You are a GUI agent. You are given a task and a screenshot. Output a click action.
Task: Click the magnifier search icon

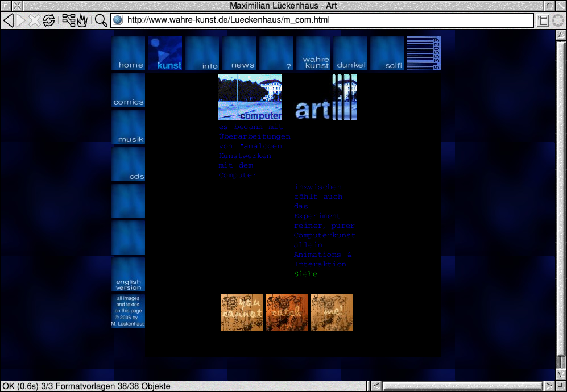101,20
